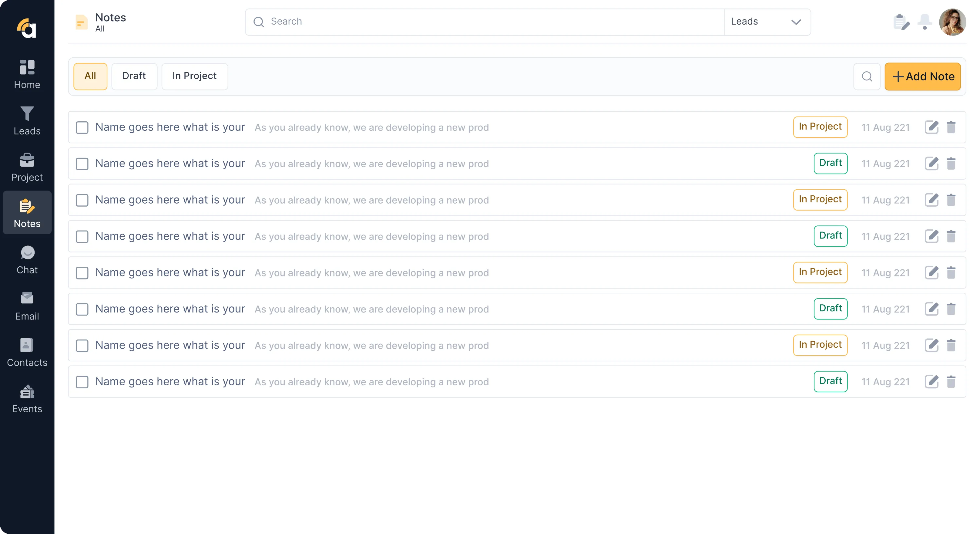Click In Project badge on the fifth note
This screenshot has width=980, height=534.
tap(820, 272)
